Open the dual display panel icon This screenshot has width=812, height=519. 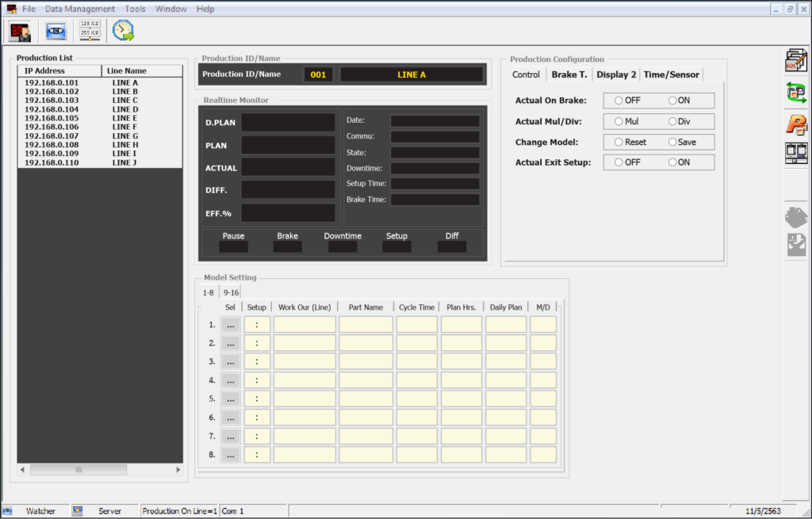(795, 154)
